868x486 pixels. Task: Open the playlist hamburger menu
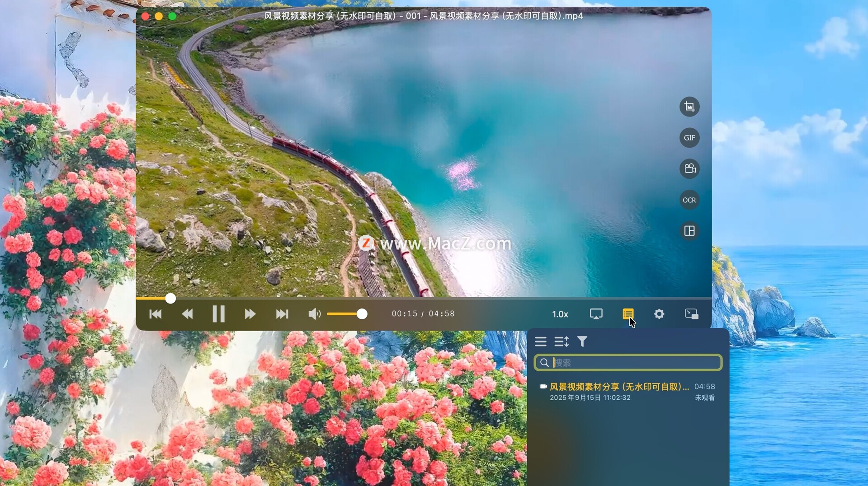point(541,342)
